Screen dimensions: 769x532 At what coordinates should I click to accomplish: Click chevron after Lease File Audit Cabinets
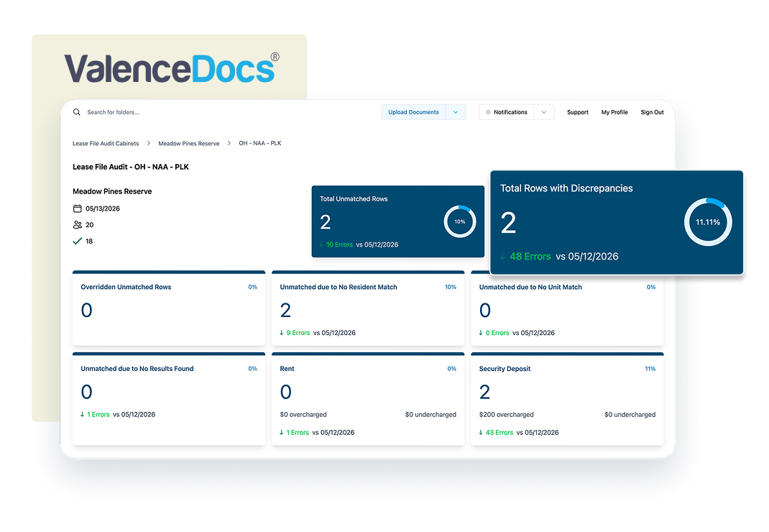coord(149,143)
